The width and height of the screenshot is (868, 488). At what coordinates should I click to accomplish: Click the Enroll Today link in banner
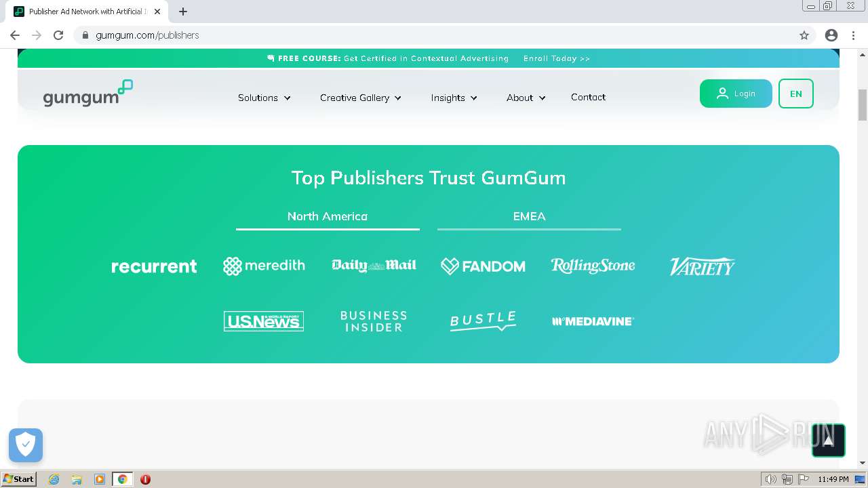click(x=557, y=58)
